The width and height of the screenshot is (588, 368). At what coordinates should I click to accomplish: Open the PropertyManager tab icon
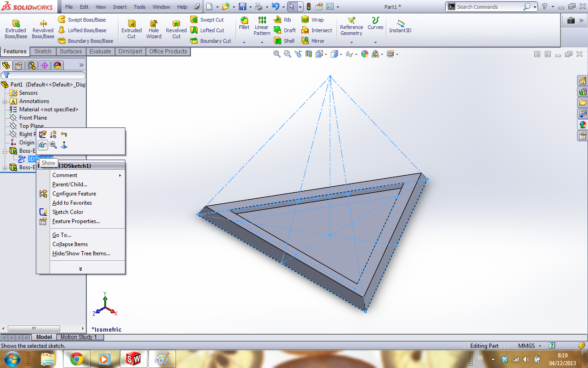pos(19,65)
